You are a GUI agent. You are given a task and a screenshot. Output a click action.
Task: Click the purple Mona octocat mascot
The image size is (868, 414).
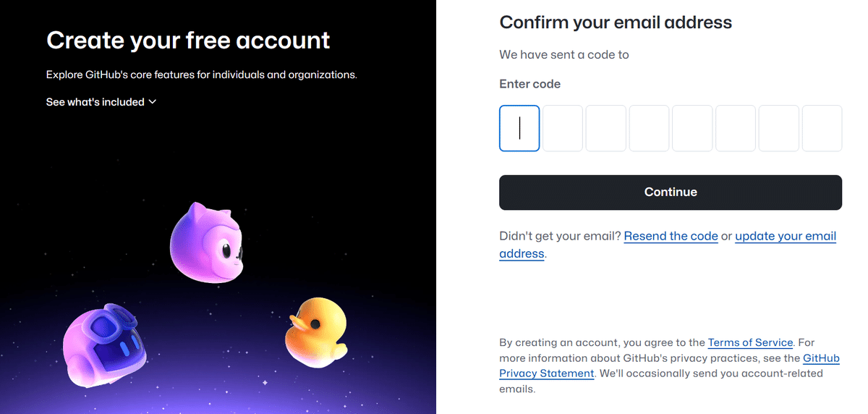[x=207, y=242]
